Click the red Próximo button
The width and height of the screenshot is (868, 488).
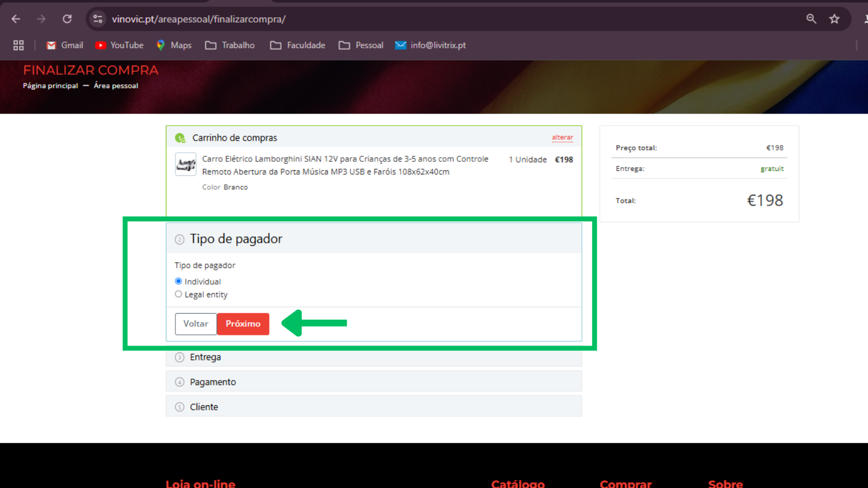click(x=243, y=324)
